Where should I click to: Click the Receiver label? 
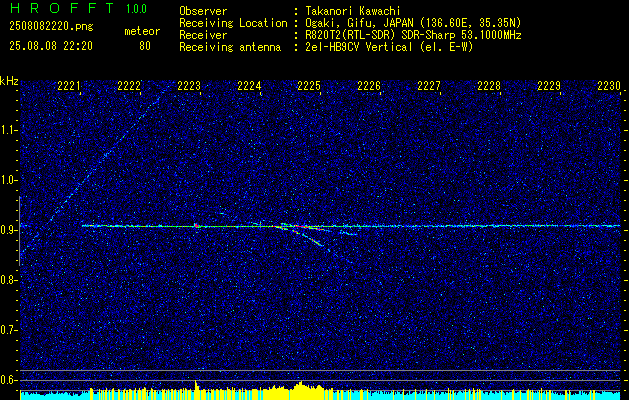click(x=203, y=35)
